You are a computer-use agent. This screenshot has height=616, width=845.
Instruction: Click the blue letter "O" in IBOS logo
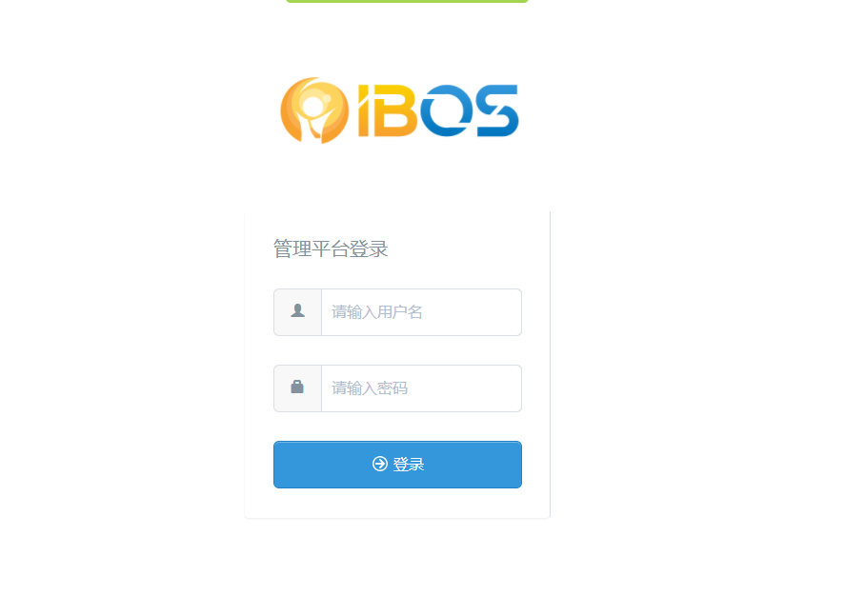tap(446, 110)
